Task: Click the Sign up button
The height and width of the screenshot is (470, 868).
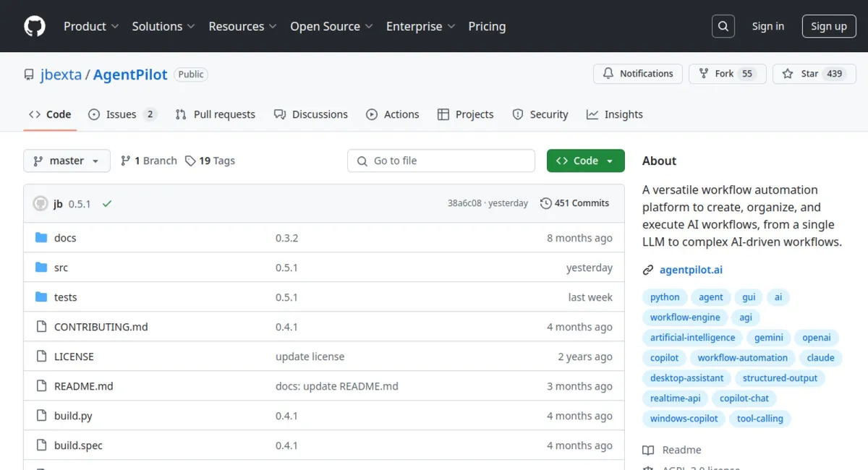Action: (x=829, y=26)
